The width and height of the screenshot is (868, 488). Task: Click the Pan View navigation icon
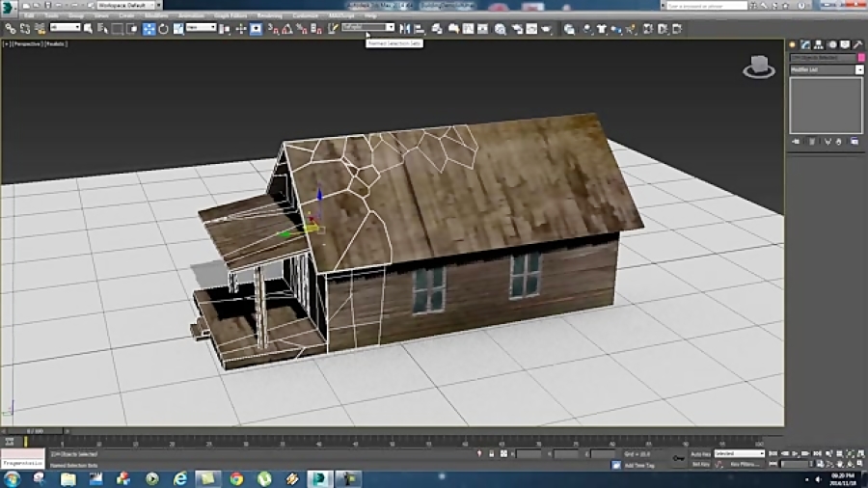point(840,464)
